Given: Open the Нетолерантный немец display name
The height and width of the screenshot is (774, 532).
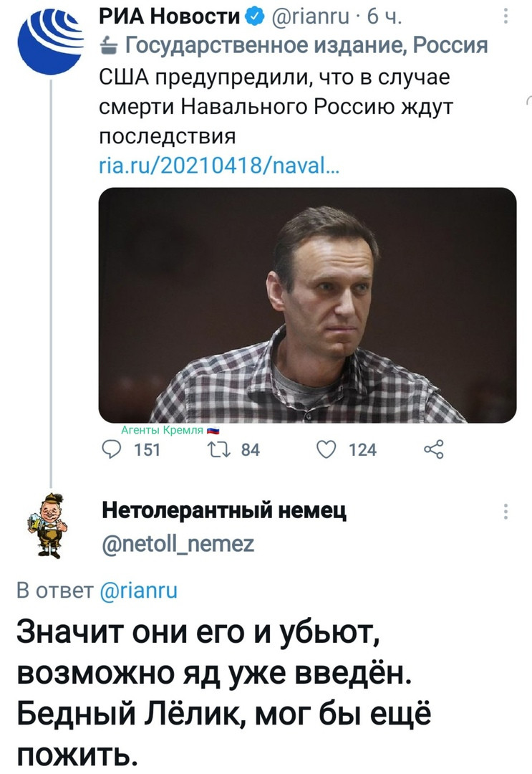Looking at the screenshot, I should click(x=224, y=510).
